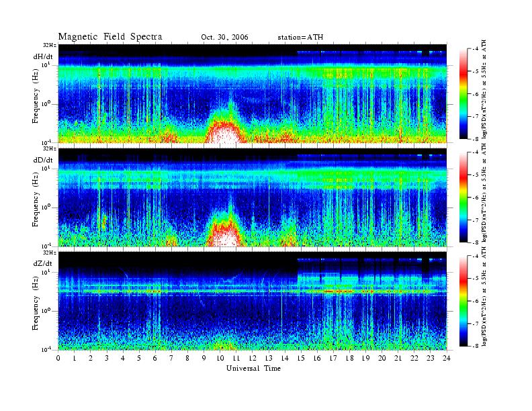Click the "station=ATH" label
532x411 pixels.
(300, 38)
